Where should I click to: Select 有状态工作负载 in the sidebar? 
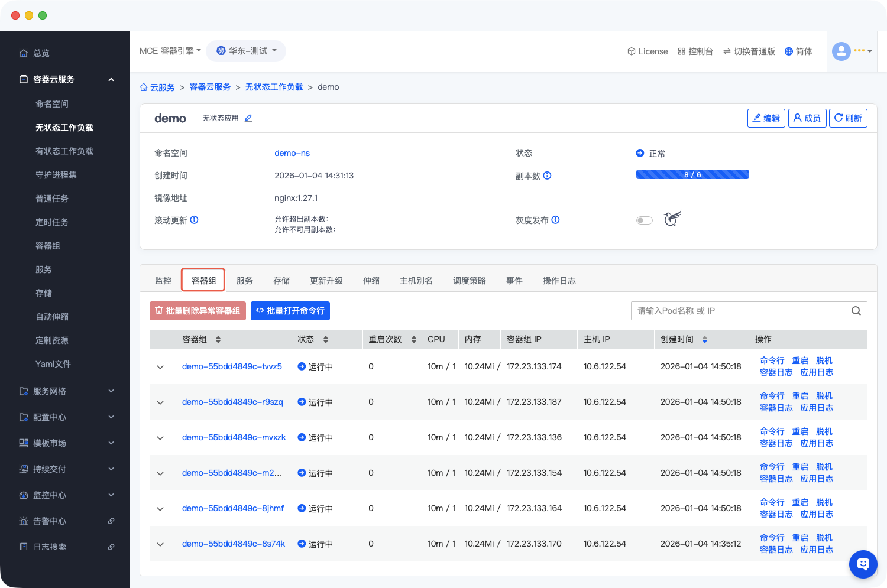click(64, 151)
